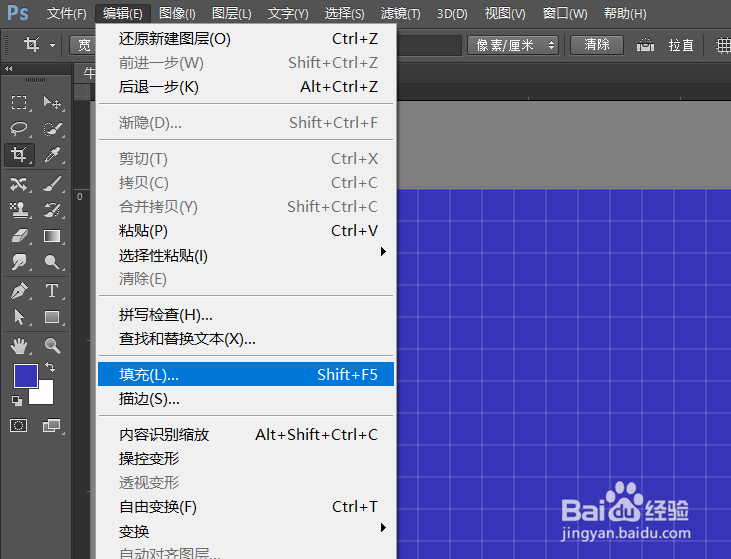The height and width of the screenshot is (559, 731).
Task: Choose 还原新建图层 from Edit menu
Action: tap(245, 39)
